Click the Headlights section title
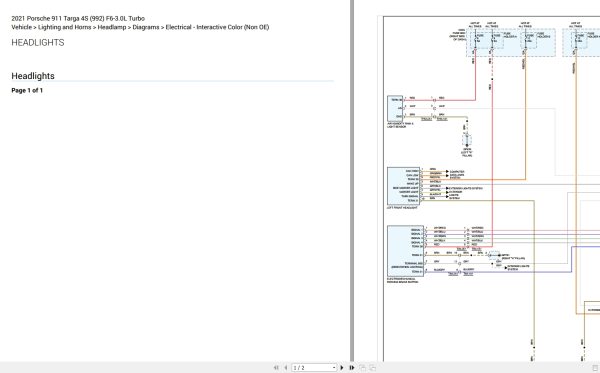Screen dimensions: 600x373 tap(33, 76)
